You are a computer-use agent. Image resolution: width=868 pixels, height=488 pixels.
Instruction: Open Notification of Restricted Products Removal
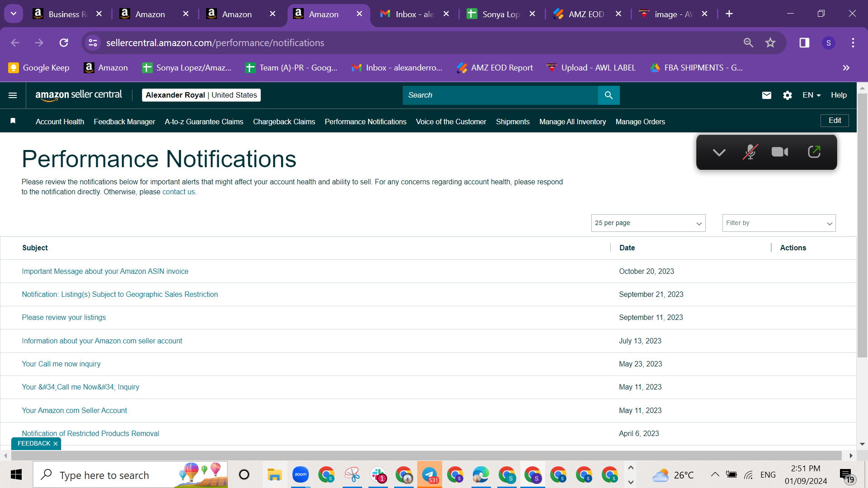90,434
